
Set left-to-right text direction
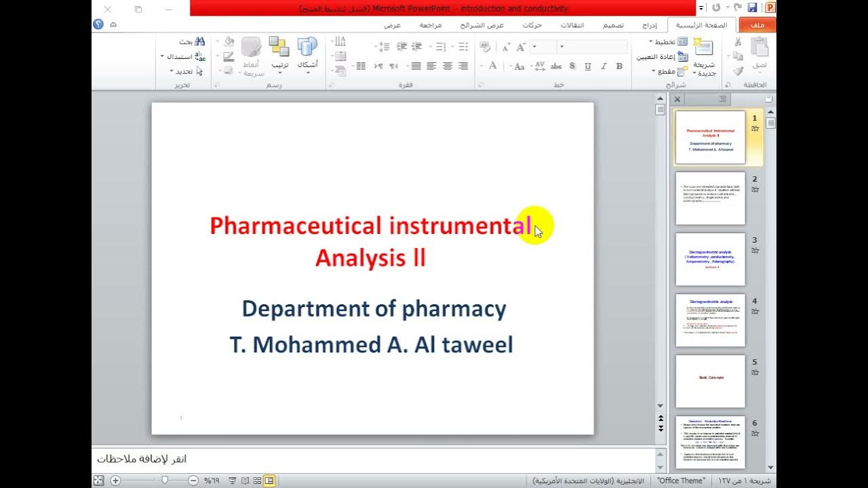(x=378, y=66)
